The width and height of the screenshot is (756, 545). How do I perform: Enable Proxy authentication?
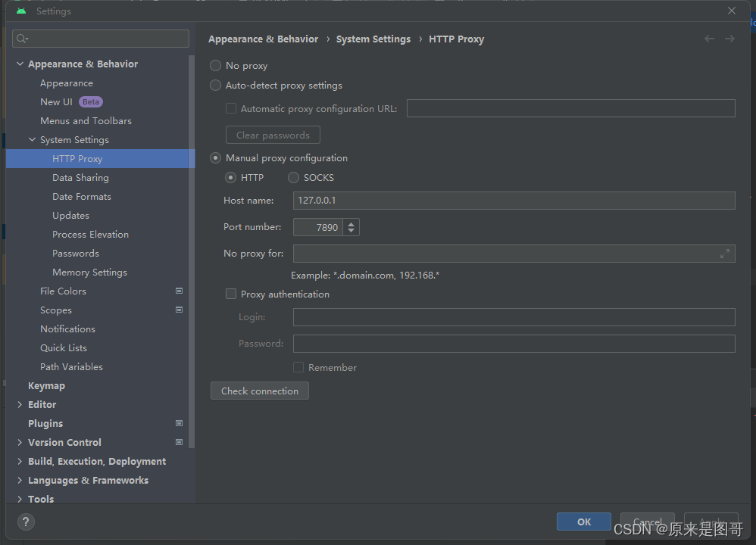(230, 294)
